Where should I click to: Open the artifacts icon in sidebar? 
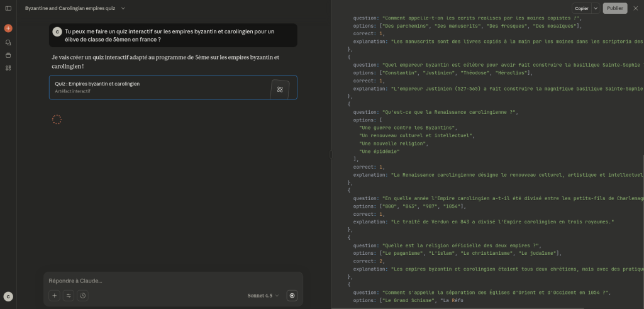tap(8, 67)
